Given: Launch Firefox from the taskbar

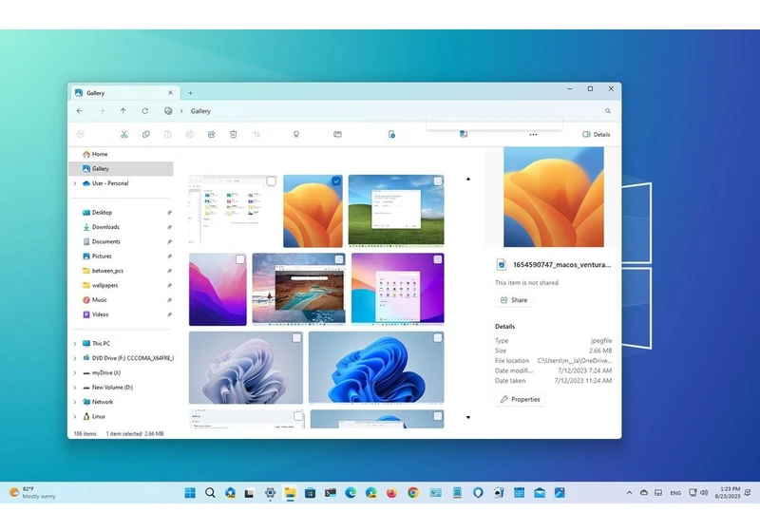Looking at the screenshot, I should pyautogui.click(x=391, y=493).
